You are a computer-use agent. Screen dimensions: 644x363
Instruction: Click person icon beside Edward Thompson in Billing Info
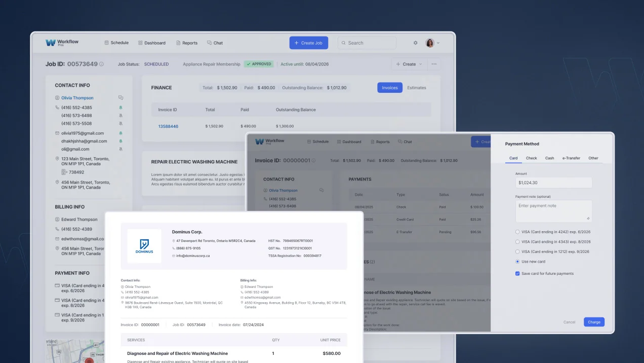(x=57, y=220)
